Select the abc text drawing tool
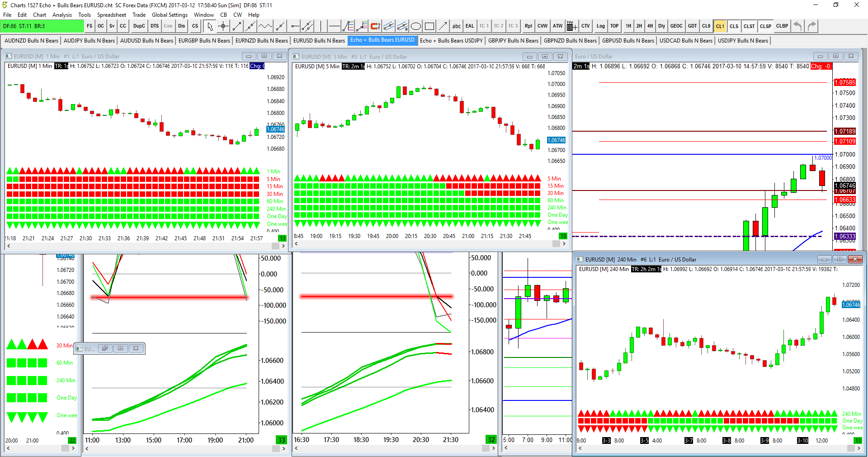The width and height of the screenshot is (868, 457). 457,26
